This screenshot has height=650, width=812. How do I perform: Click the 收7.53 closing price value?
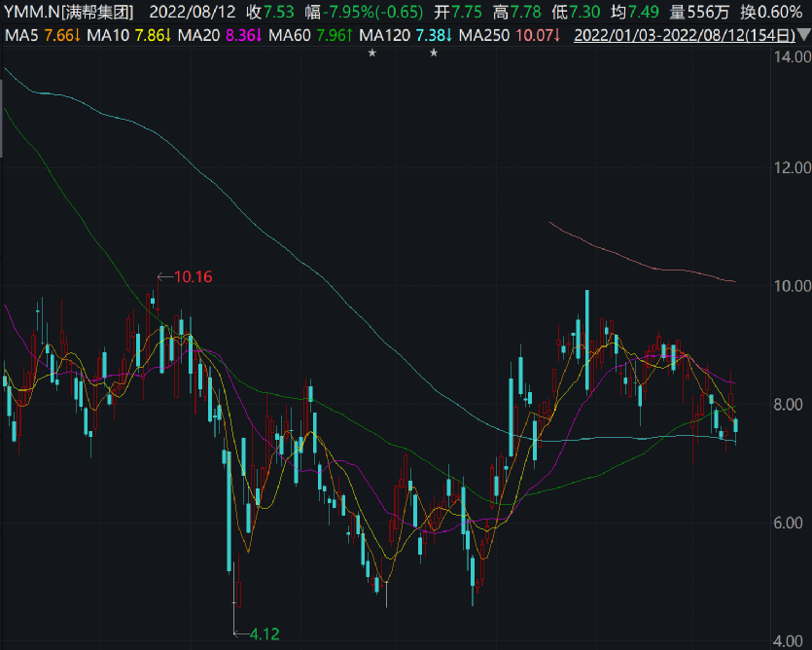(270, 13)
